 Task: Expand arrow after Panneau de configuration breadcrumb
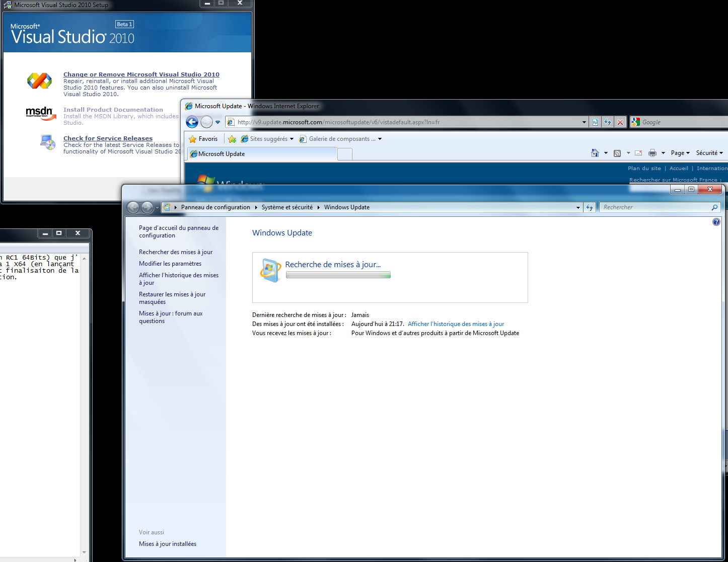pyautogui.click(x=256, y=207)
